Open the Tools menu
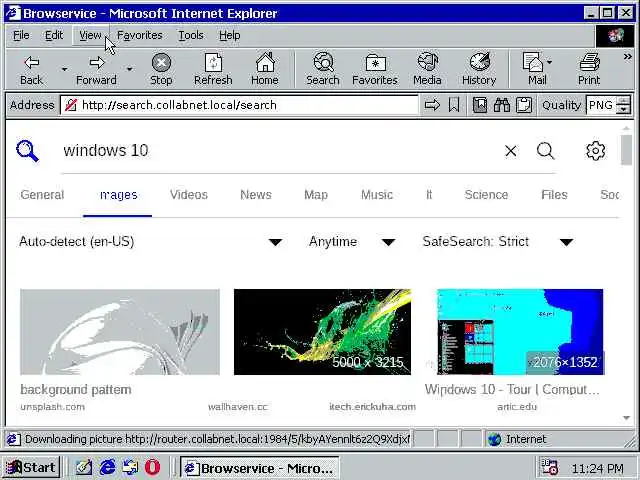 [x=191, y=36]
